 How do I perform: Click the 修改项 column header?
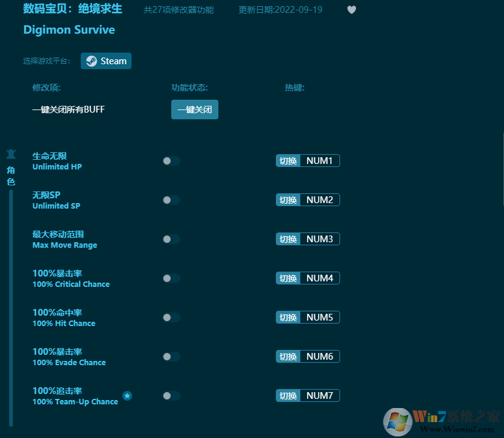click(x=46, y=88)
